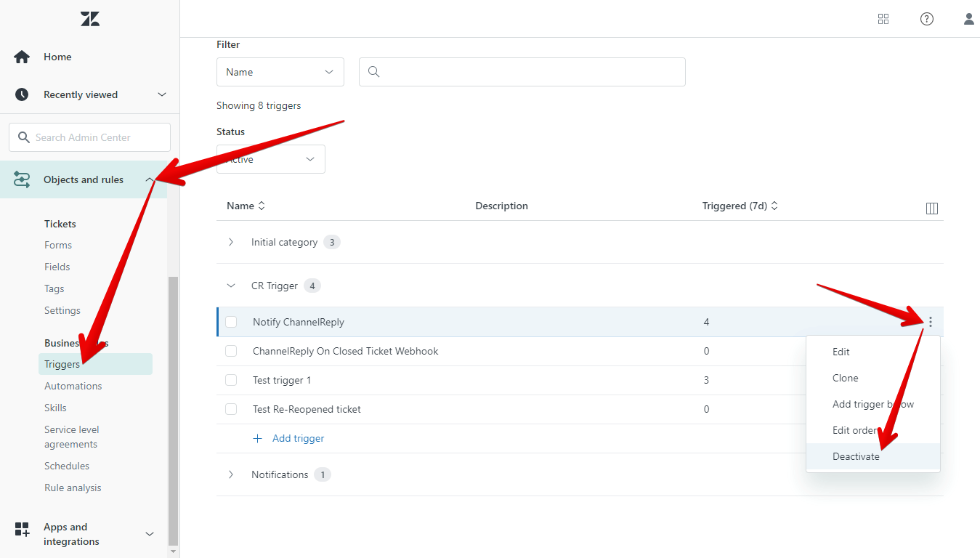Tick the Test trigger 1 checkbox
Screen dimensions: 980x558
(231, 380)
